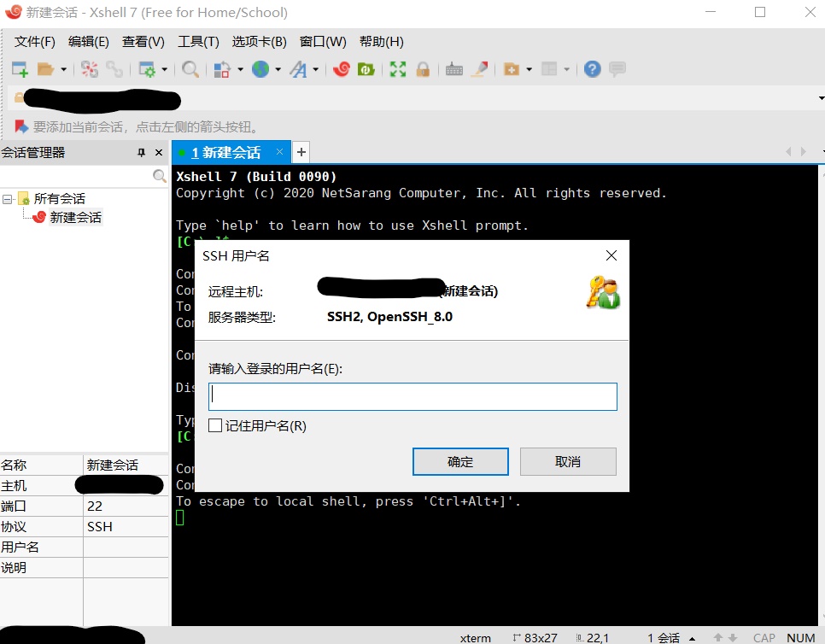The image size is (825, 644).
Task: Click the session manager search magnifier icon
Action: click(160, 176)
